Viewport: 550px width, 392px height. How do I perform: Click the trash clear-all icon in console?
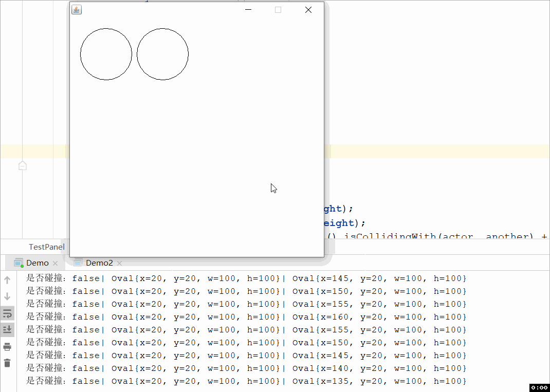click(7, 363)
